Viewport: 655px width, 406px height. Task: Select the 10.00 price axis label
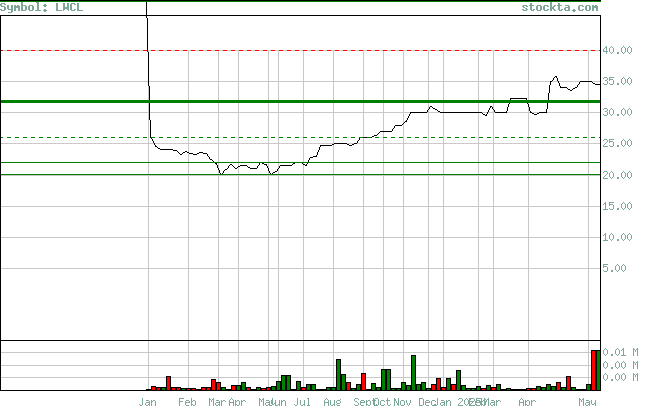[x=617, y=237]
